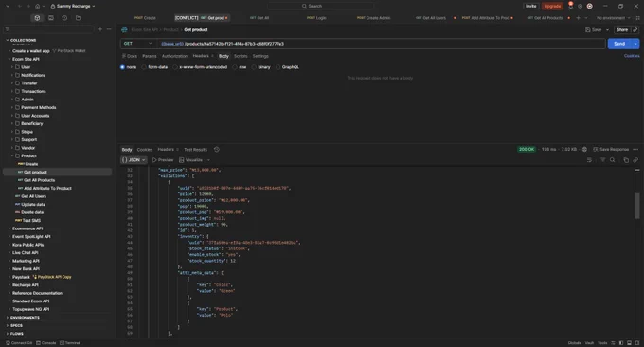Open the settings gear icon in header

(x=580, y=7)
